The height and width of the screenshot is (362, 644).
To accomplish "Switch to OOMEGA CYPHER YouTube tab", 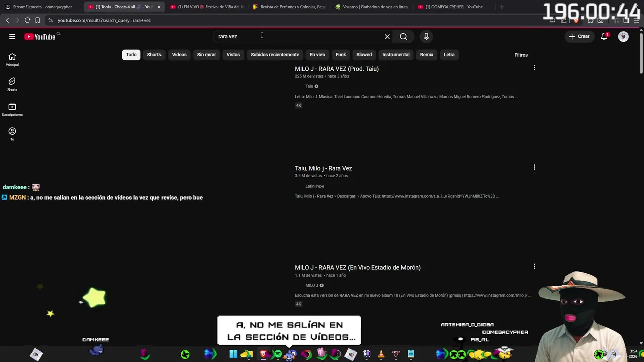I will (453, 7).
